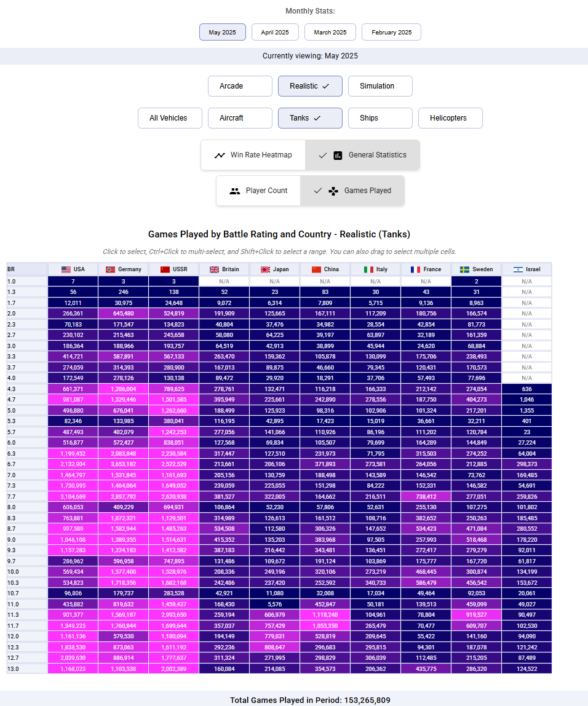Click the Germany column header label
The image size is (588, 706).
(130, 269)
